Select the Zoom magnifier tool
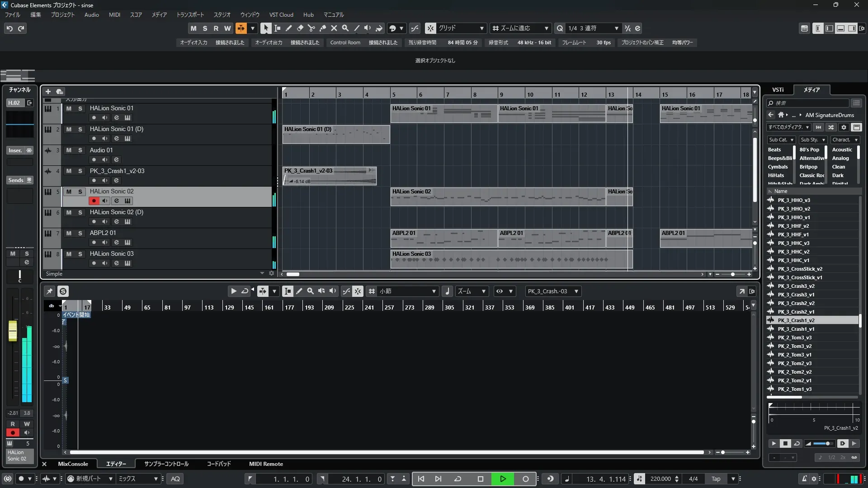The height and width of the screenshot is (488, 868). [x=345, y=28]
